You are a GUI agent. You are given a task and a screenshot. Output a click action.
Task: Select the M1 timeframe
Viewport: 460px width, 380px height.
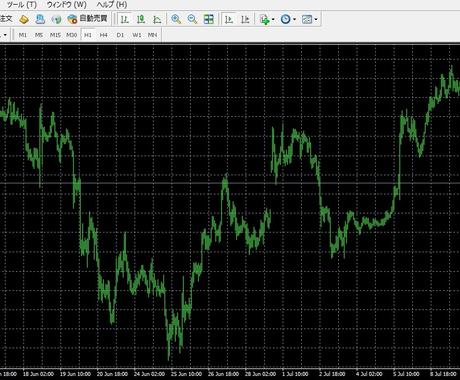(22, 35)
